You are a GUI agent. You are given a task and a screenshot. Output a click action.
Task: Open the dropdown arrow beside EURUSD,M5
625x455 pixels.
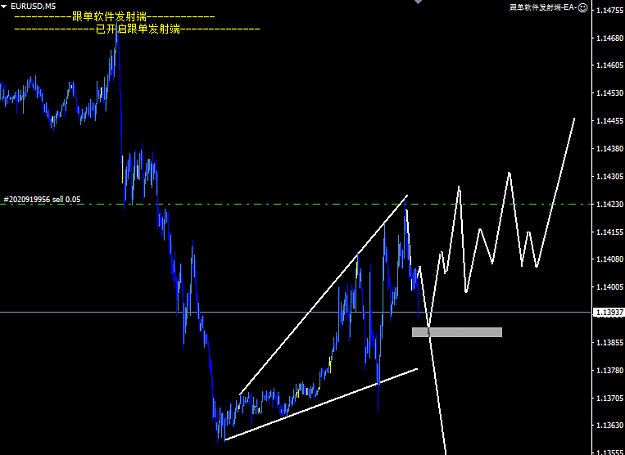coord(4,6)
